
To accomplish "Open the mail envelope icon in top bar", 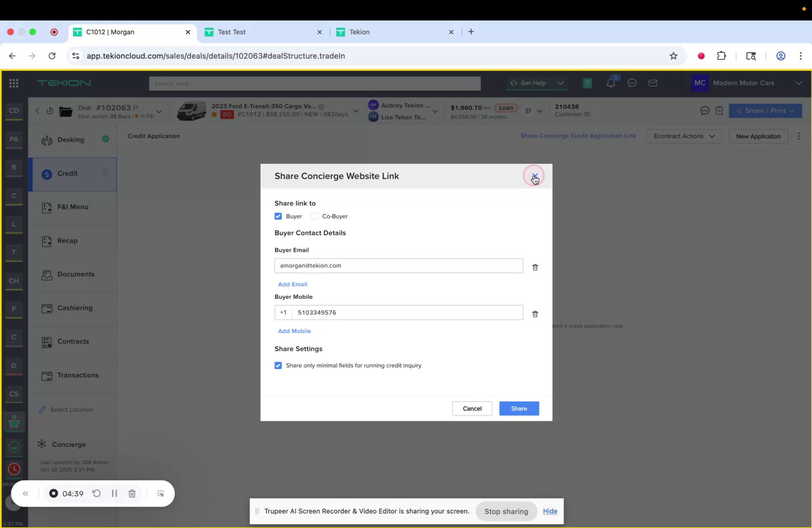I will pos(653,83).
